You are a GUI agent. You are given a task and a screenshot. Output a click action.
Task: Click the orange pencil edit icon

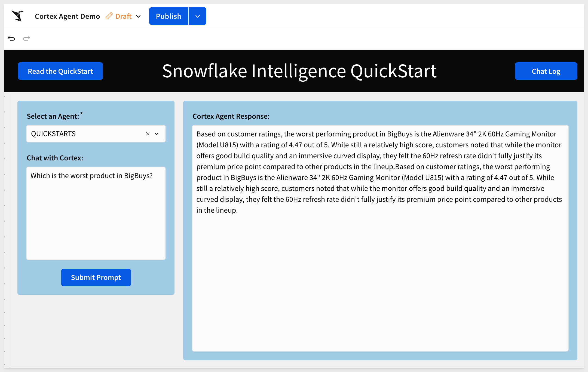point(109,16)
